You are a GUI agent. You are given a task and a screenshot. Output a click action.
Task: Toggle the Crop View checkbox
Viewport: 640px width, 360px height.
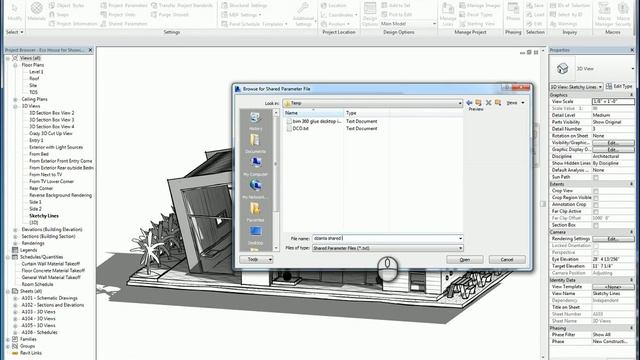596,191
